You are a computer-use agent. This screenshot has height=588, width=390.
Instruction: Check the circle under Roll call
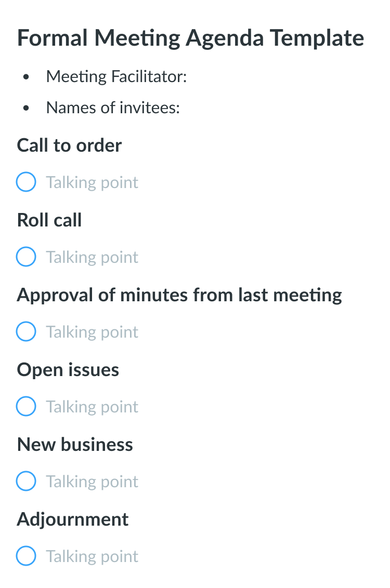[x=26, y=257]
